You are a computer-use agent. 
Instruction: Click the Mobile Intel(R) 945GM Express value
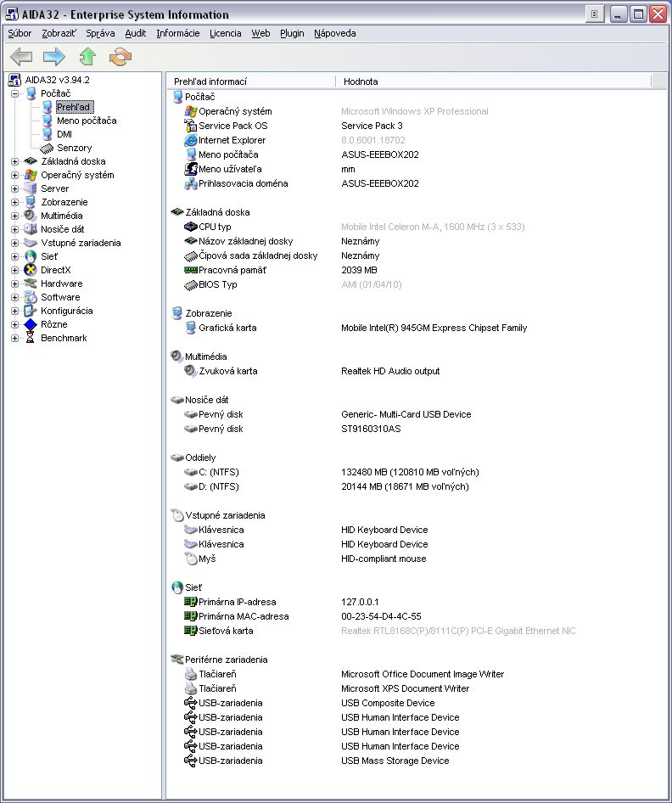pyautogui.click(x=434, y=328)
